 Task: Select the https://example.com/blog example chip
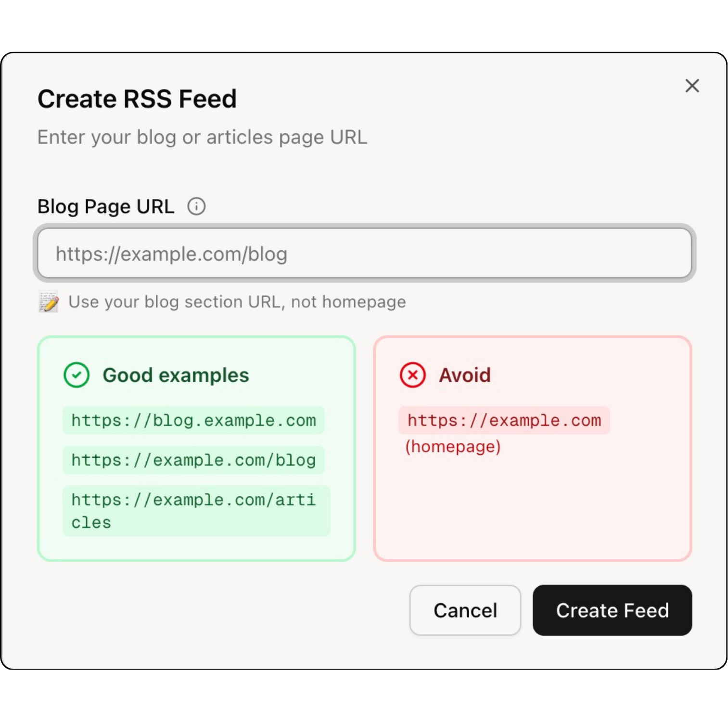[193, 460]
